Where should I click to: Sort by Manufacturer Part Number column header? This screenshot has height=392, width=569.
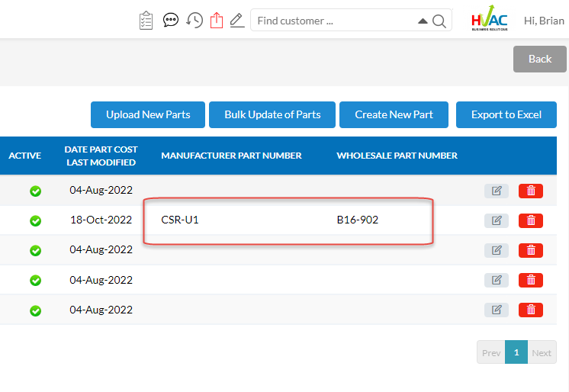click(231, 156)
